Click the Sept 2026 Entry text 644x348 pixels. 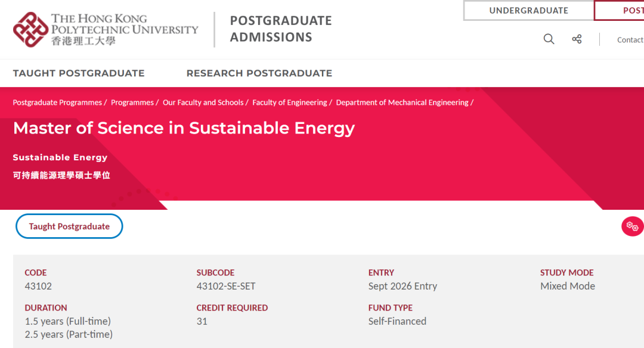(402, 286)
